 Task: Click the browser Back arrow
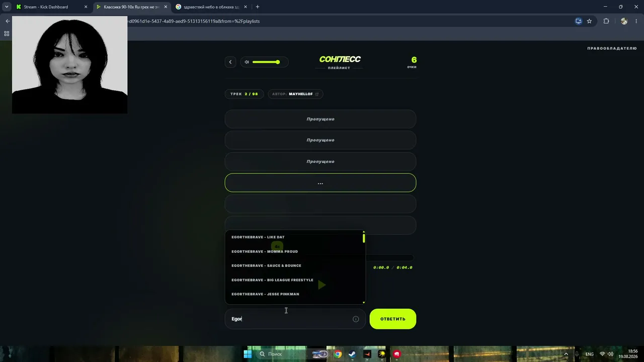click(x=7, y=21)
